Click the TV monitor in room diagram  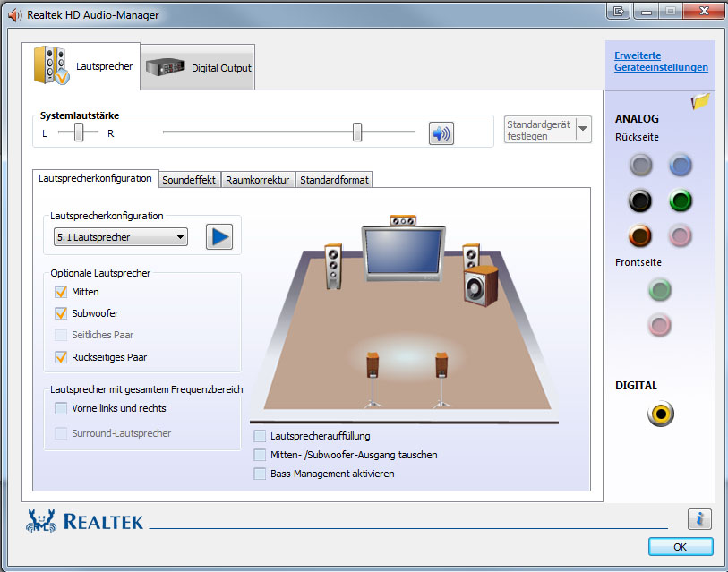[403, 253]
